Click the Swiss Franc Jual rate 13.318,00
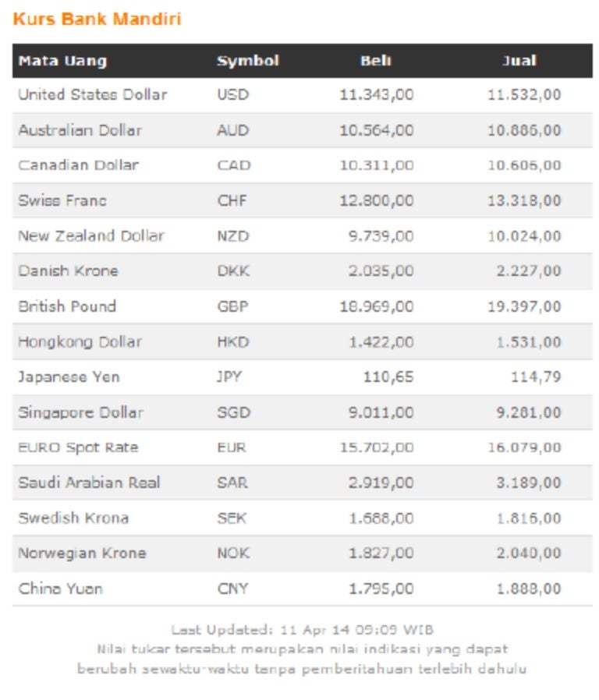 (524, 200)
